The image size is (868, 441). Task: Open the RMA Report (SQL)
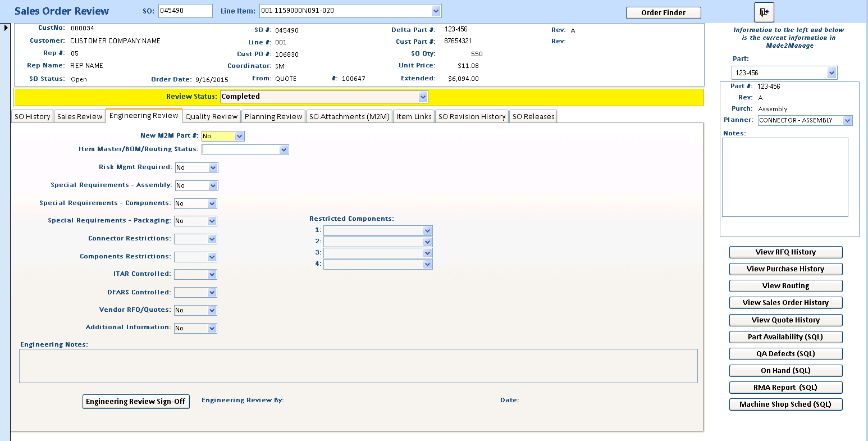[x=785, y=388]
